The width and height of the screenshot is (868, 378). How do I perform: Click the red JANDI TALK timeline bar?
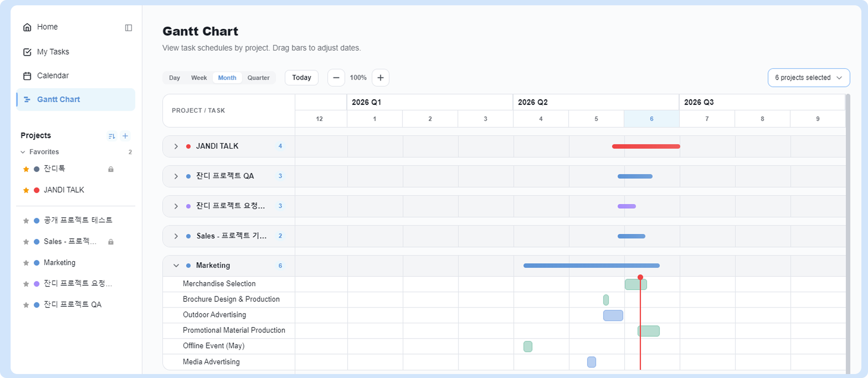tap(646, 146)
